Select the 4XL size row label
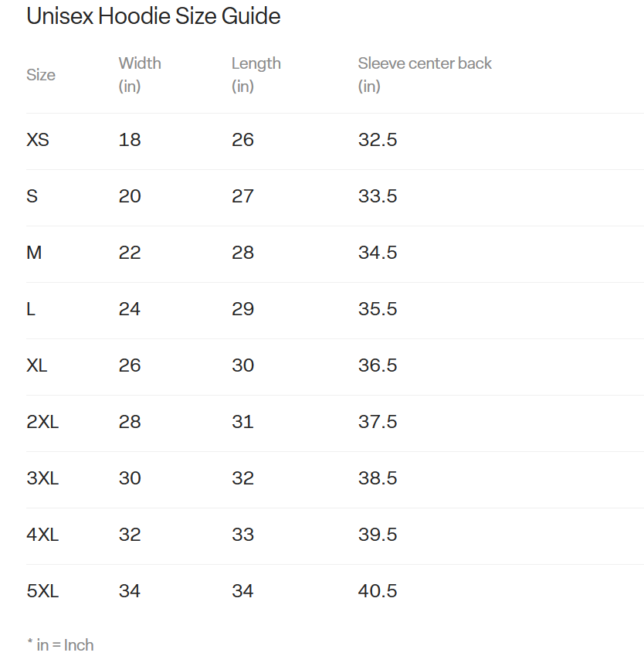The height and width of the screenshot is (656, 644). (42, 535)
